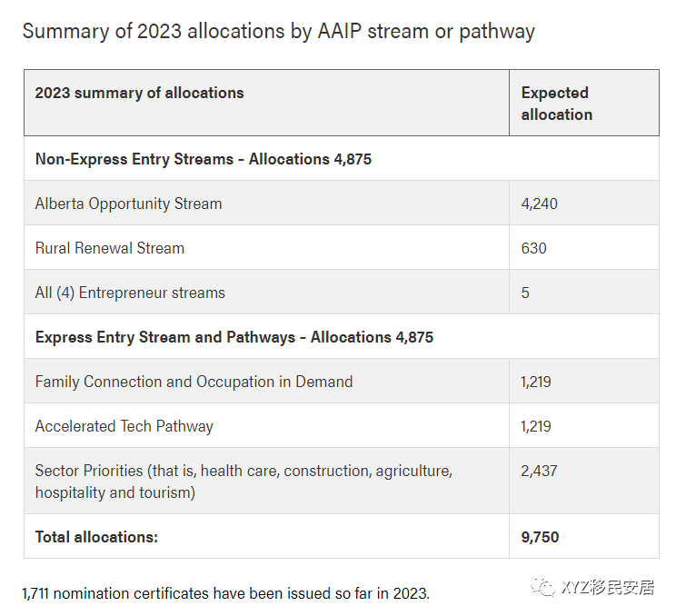The height and width of the screenshot is (616, 676).
Task: Select the Non-Express Entry Streams section row
Action: click(204, 159)
